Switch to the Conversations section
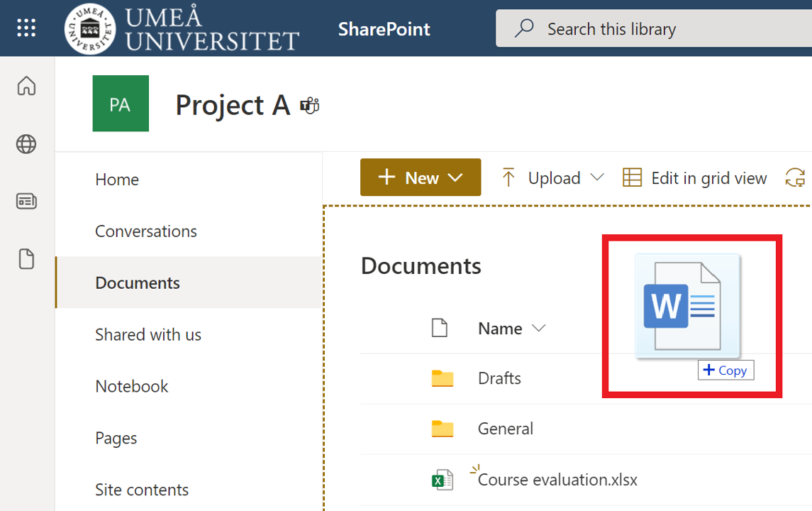 click(x=146, y=231)
